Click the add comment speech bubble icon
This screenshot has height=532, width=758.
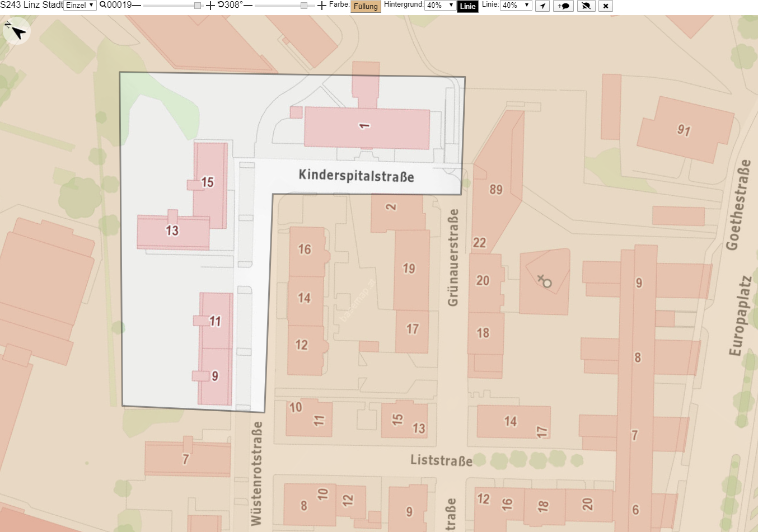click(563, 6)
